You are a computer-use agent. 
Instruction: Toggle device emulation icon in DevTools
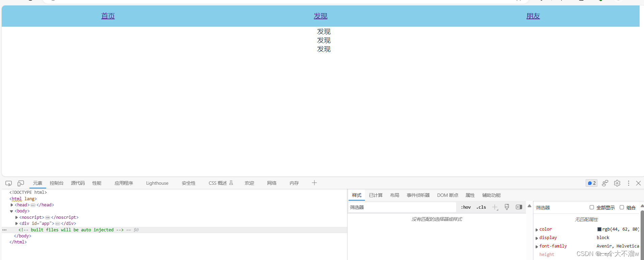coord(21,183)
